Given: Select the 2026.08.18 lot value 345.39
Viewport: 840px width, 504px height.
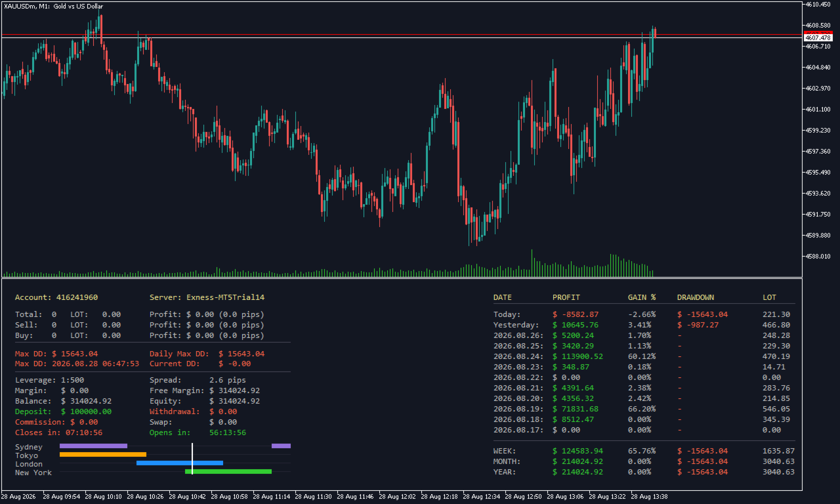Looking at the screenshot, I should tap(776, 419).
